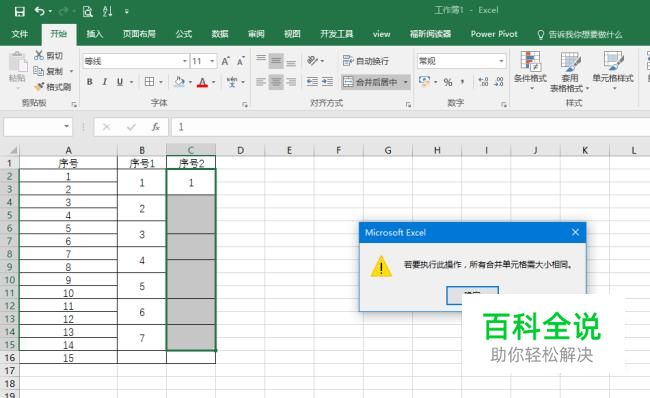
Task: Switch to the Insert (插入) tab
Action: point(94,34)
